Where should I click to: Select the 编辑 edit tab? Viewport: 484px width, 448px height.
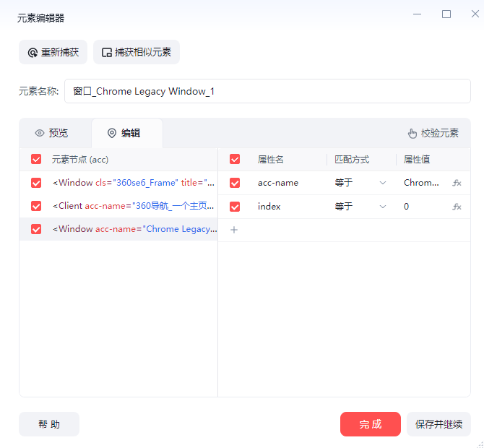(124, 133)
